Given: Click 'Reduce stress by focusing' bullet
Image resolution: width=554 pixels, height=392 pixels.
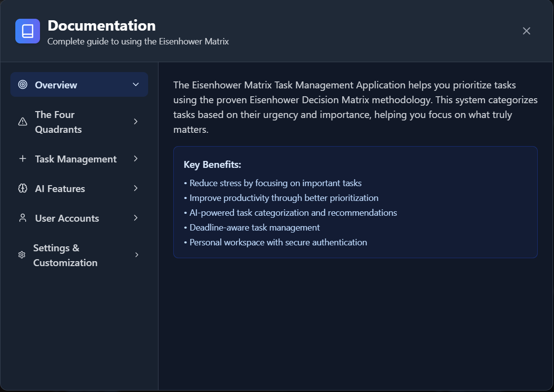Looking at the screenshot, I should 273,183.
